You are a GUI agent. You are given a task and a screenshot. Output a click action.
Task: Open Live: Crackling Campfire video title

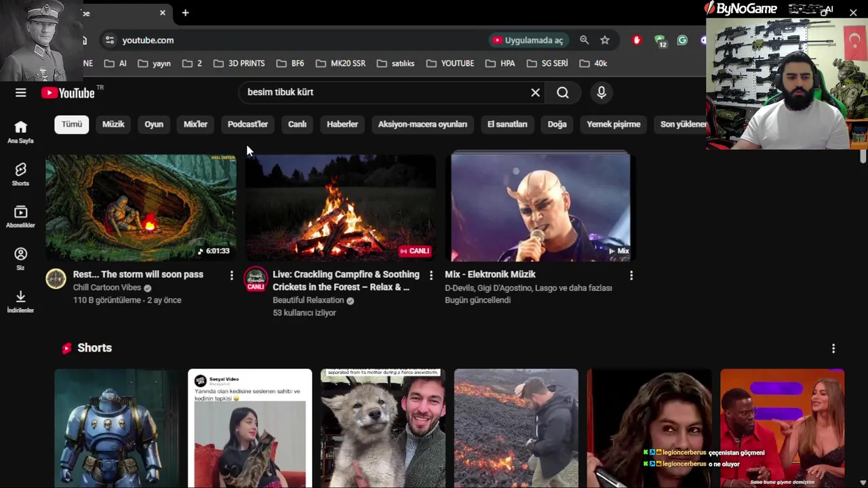(x=346, y=281)
